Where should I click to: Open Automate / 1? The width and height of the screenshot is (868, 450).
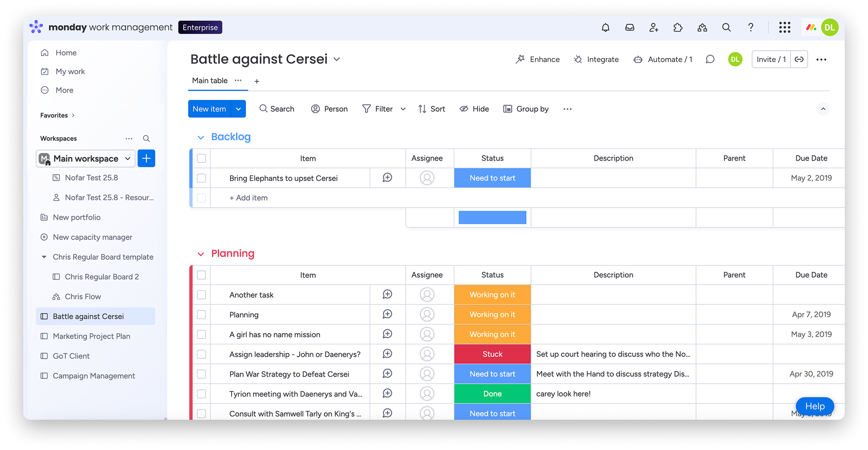(663, 59)
